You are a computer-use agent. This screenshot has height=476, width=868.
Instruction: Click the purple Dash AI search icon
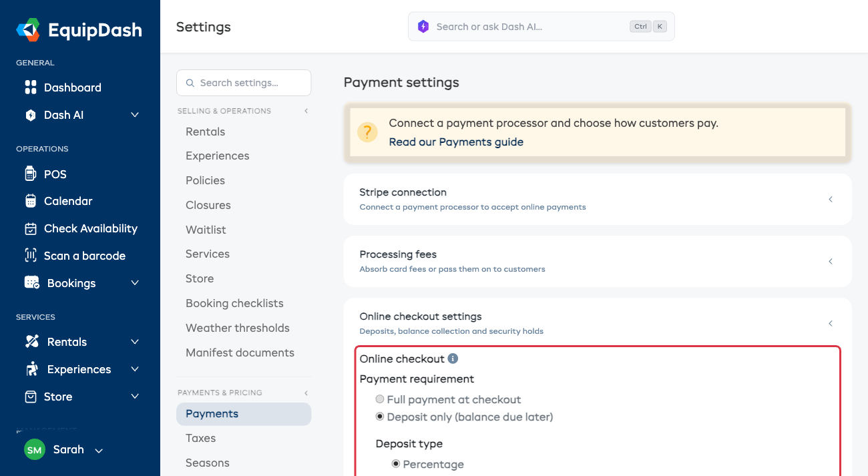pos(423,27)
